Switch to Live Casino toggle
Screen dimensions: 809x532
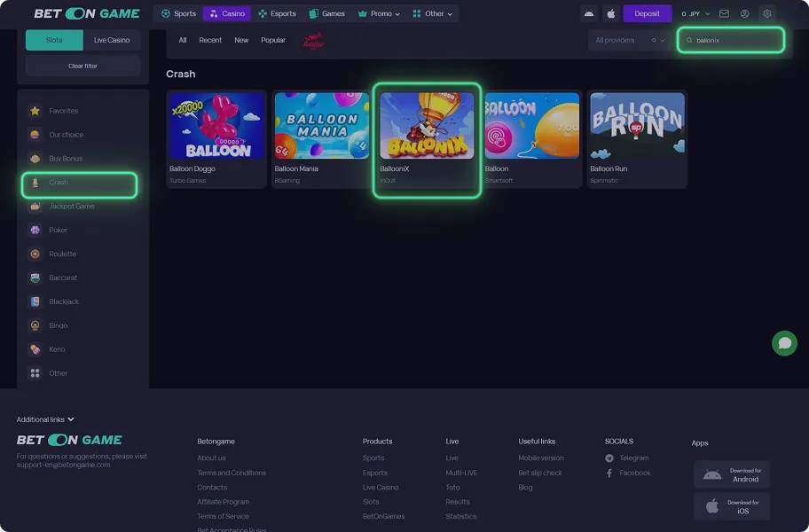click(112, 40)
